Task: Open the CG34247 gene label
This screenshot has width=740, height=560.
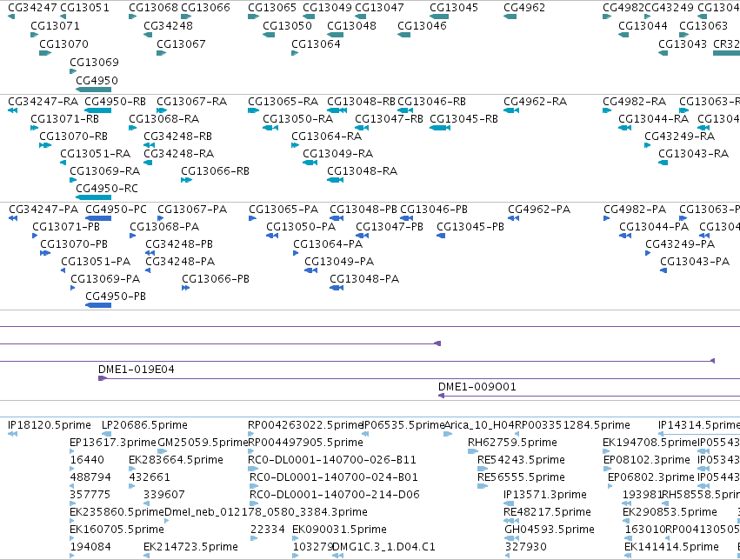Action: pyautogui.click(x=32, y=8)
